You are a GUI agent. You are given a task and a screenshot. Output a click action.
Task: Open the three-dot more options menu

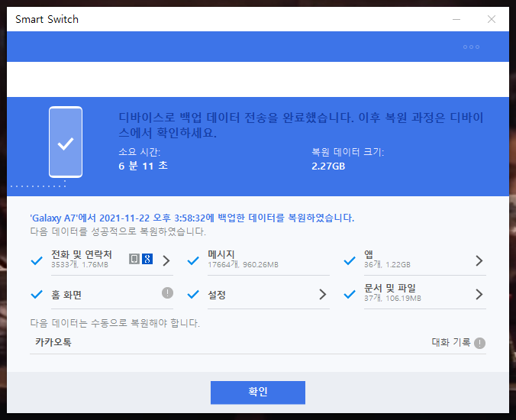point(471,47)
